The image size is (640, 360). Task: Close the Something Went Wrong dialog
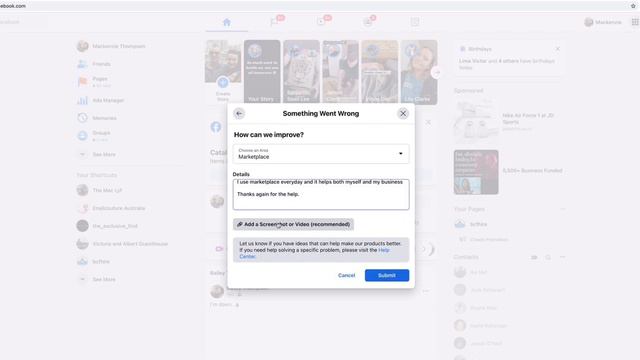coord(403,113)
